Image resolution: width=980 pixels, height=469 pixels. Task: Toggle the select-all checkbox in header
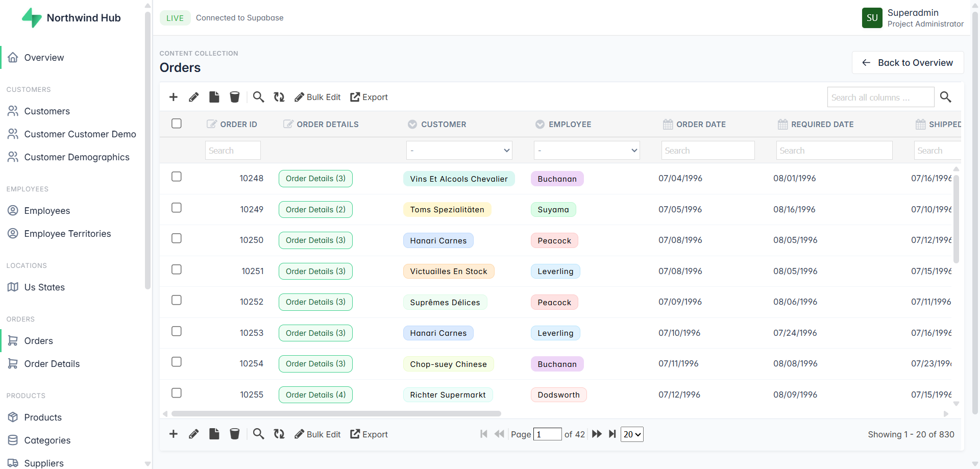177,124
